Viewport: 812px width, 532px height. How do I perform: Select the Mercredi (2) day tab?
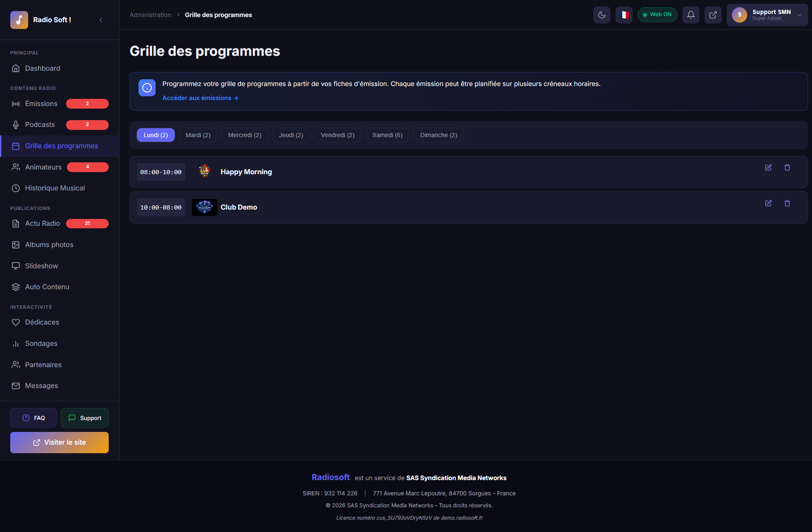click(244, 135)
